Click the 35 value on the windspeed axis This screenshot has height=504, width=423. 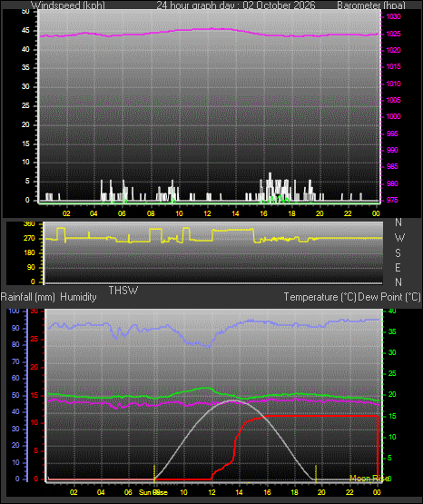pos(25,67)
